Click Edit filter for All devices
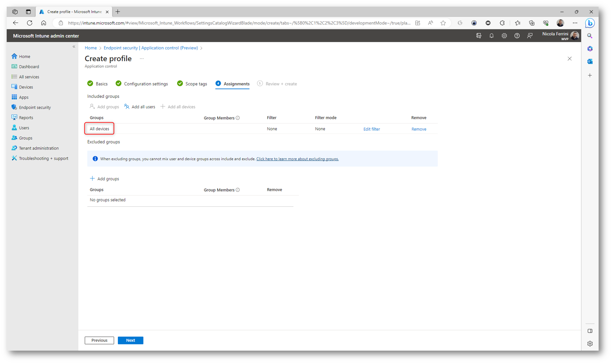612x364 pixels. [x=372, y=129]
